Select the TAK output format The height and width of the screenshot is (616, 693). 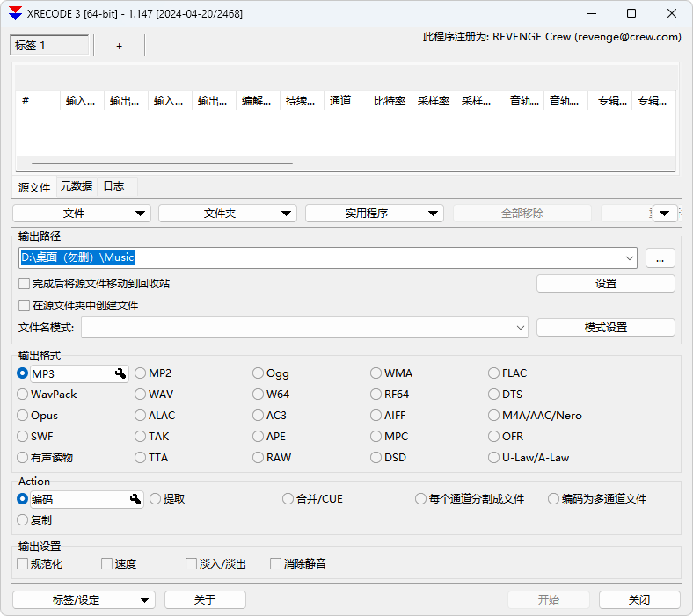(152, 437)
